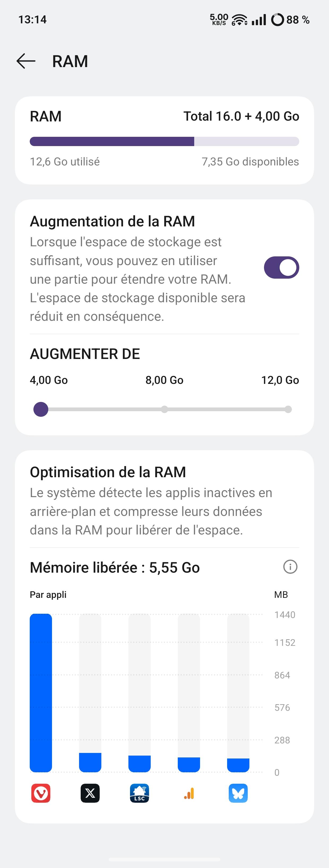Tap the tall blue Vivaldi memory bar
329x868 pixels.
click(x=41, y=693)
